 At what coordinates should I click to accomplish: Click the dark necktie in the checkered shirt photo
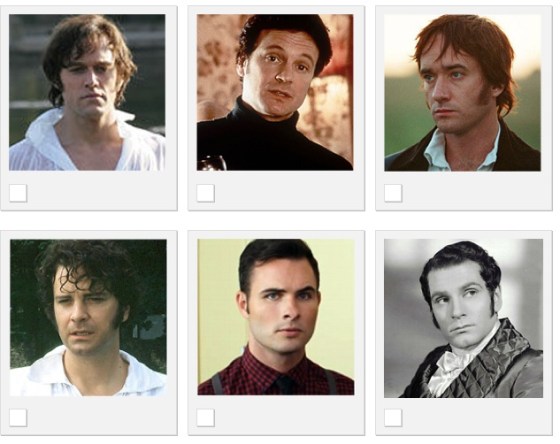(285, 385)
